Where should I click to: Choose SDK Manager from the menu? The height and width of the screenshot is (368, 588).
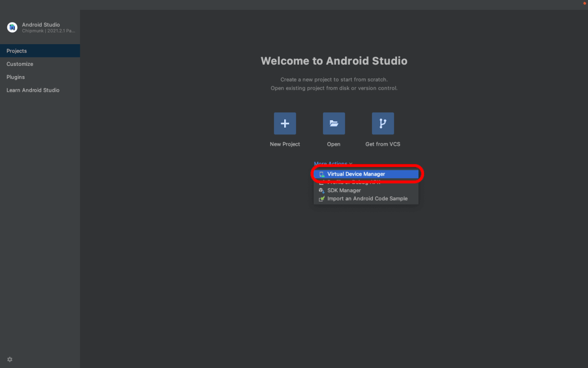pos(366,190)
